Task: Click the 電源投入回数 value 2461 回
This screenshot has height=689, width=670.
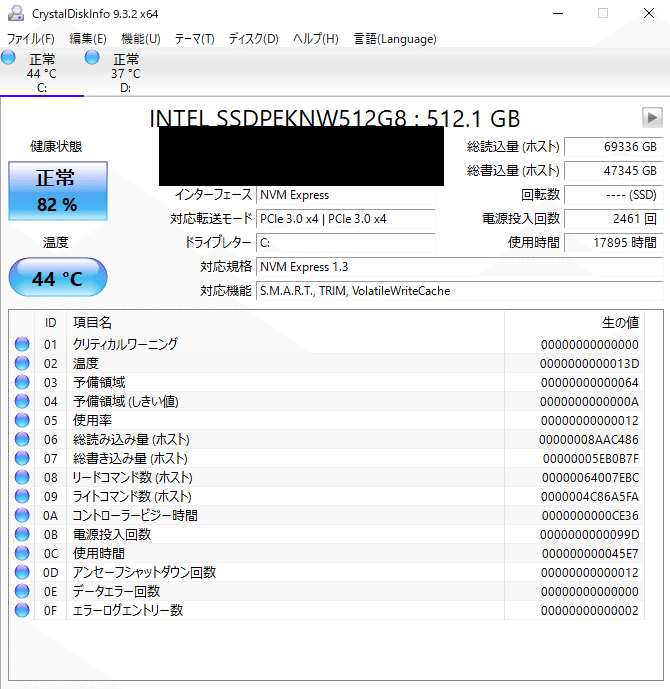Action: (613, 218)
